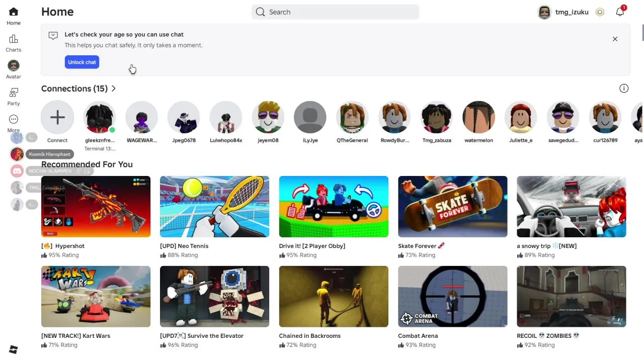Viewport: 644px width, 362px height.
Task: Click the Recommended For You heading
Action: point(87,164)
